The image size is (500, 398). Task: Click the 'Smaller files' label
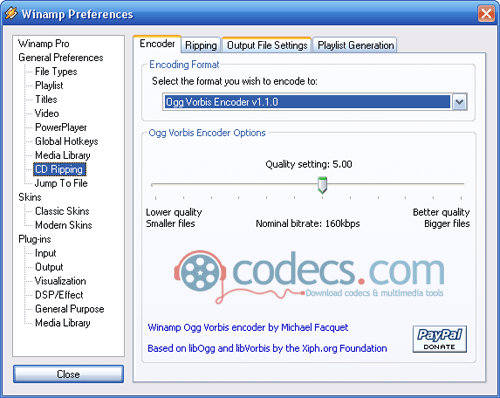170,223
